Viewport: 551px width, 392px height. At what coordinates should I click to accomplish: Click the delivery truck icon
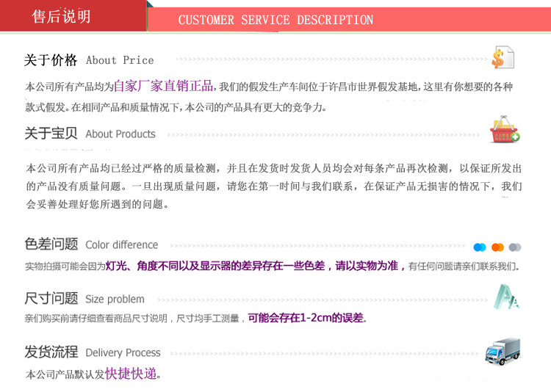pyautogui.click(x=503, y=351)
